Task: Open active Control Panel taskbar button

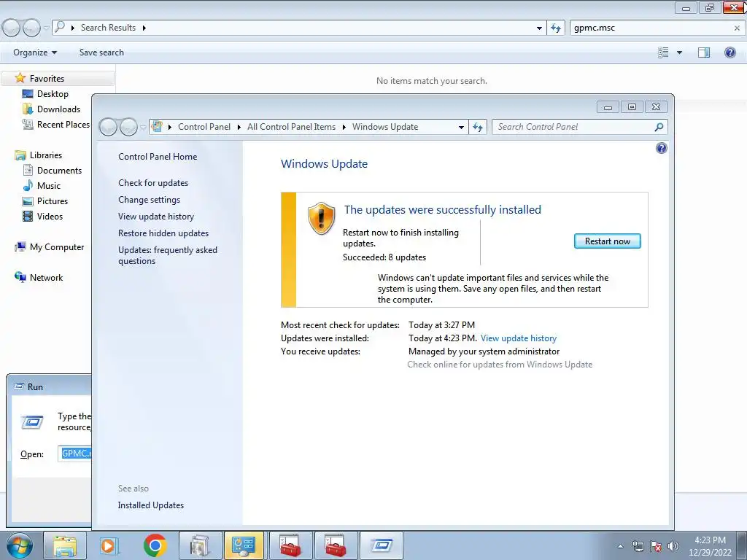Action: tap(244, 545)
